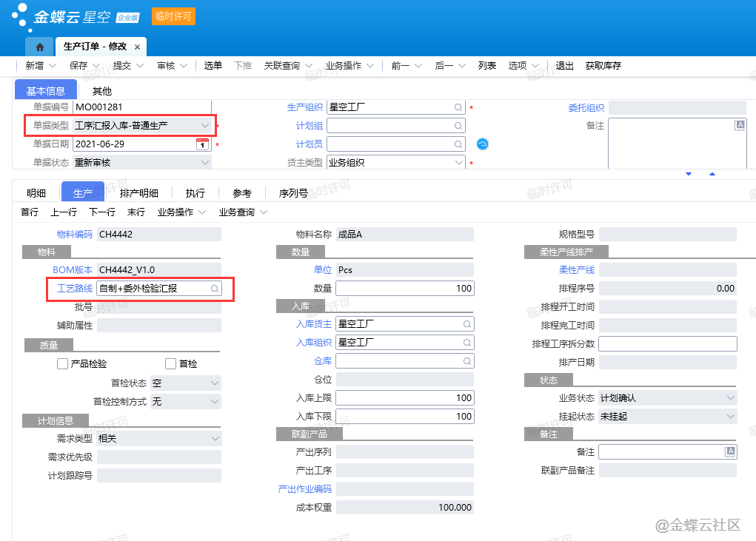Switch to 其他 tab

click(x=101, y=91)
